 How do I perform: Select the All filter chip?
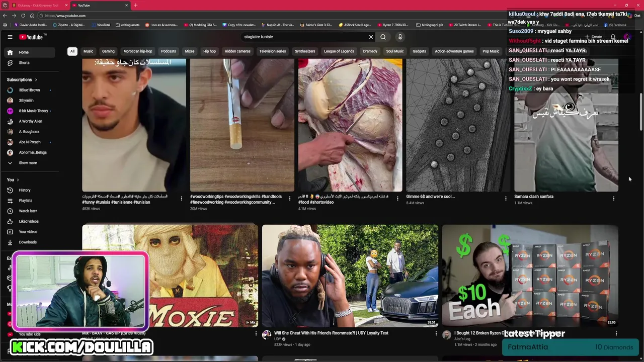pos(72,51)
